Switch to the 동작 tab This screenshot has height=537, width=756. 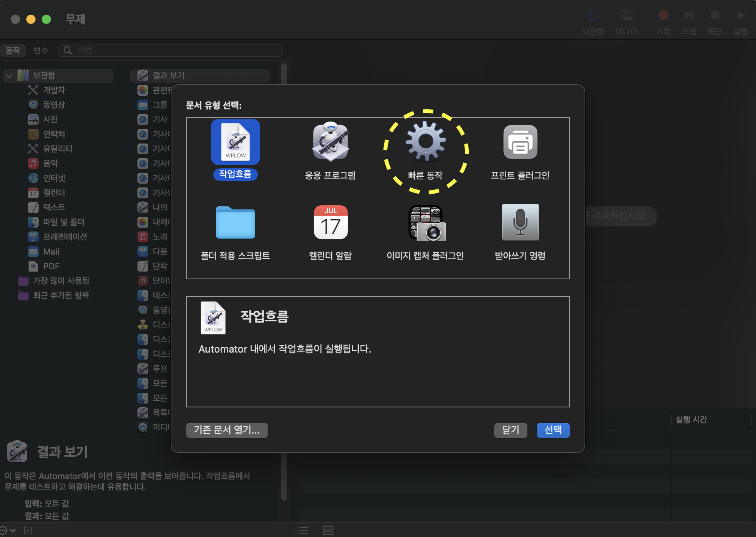coord(13,51)
